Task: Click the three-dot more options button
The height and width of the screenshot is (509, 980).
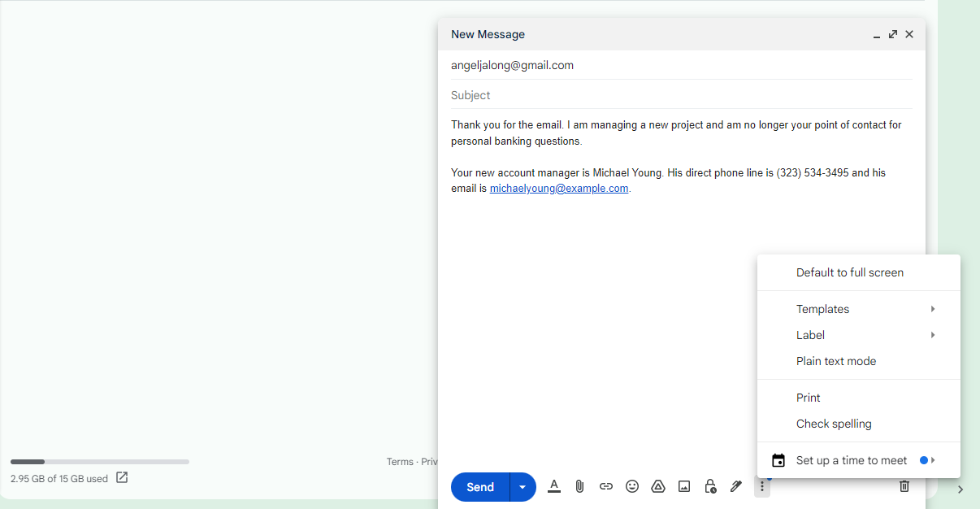Action: 762,486
